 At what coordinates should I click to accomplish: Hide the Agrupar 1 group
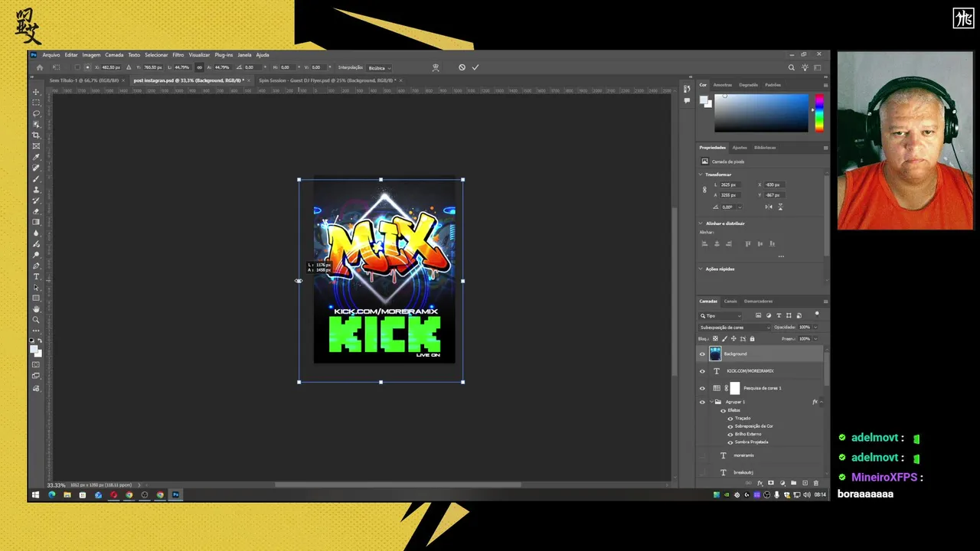(702, 402)
